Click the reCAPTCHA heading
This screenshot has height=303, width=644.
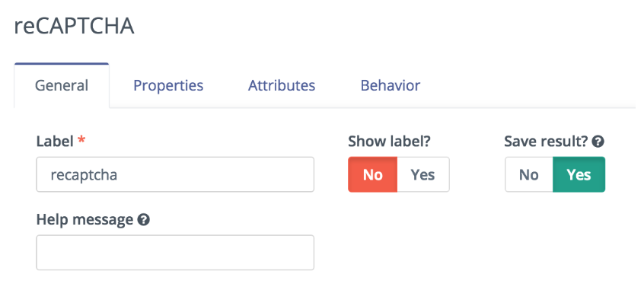[x=74, y=27]
